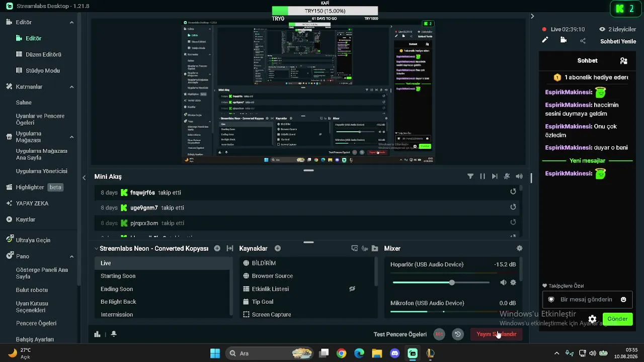Toggle viewer count eye icon
644x362 pixels.
pyautogui.click(x=602, y=29)
